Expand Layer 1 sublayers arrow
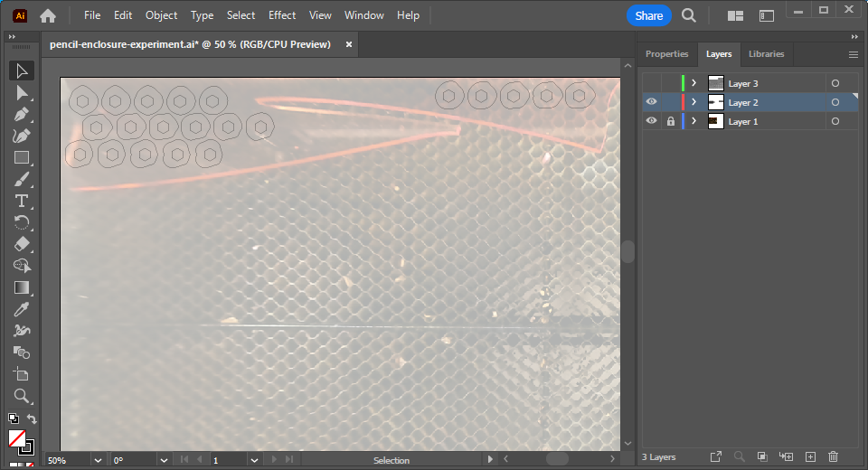 coord(693,121)
